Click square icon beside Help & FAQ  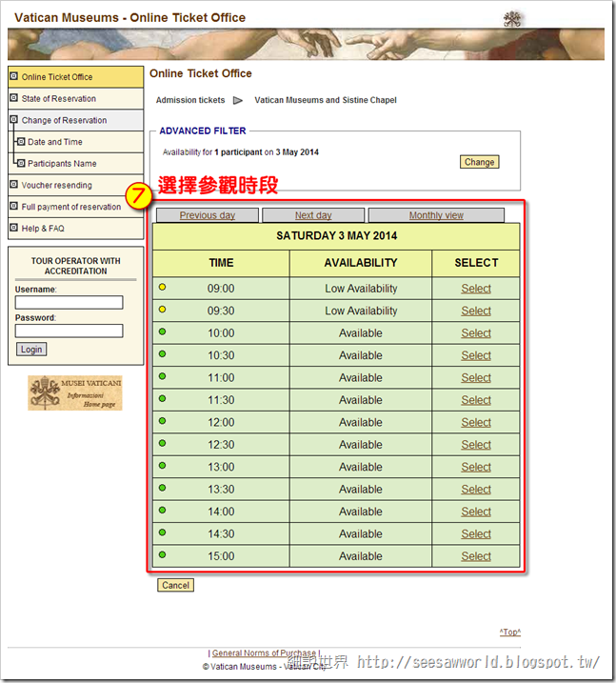(14, 228)
